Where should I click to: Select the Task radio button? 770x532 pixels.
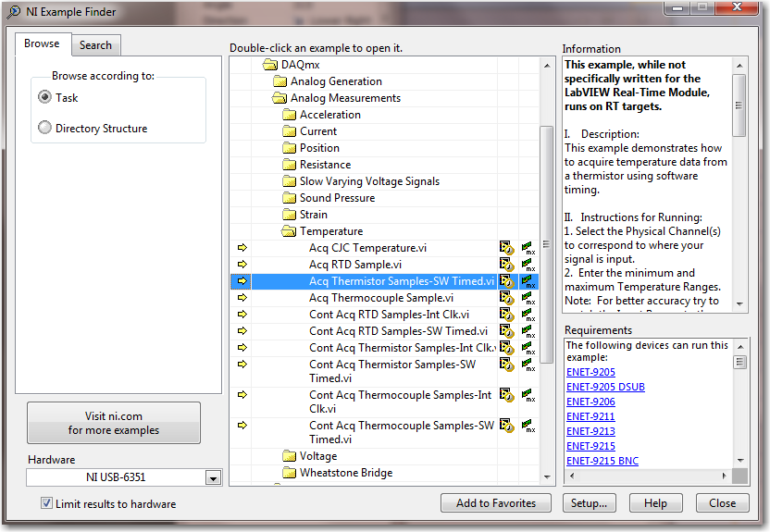tap(44, 97)
